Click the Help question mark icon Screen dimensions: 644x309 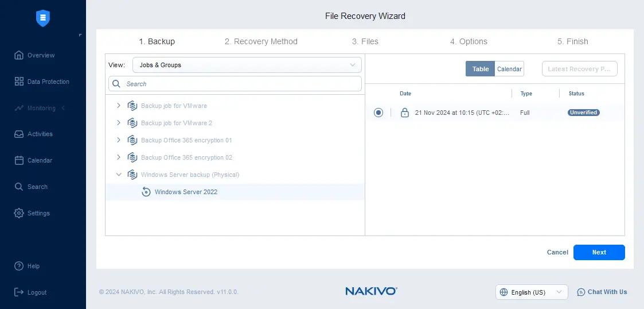point(19,266)
